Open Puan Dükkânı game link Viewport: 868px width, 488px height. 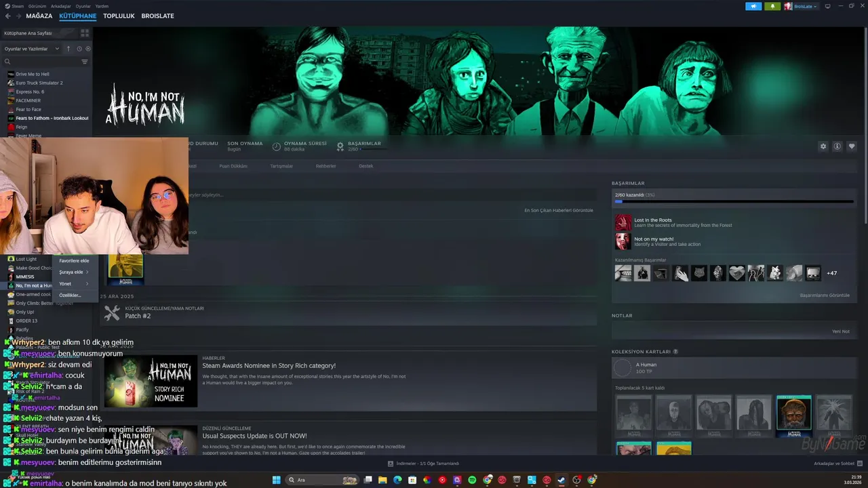(x=233, y=166)
